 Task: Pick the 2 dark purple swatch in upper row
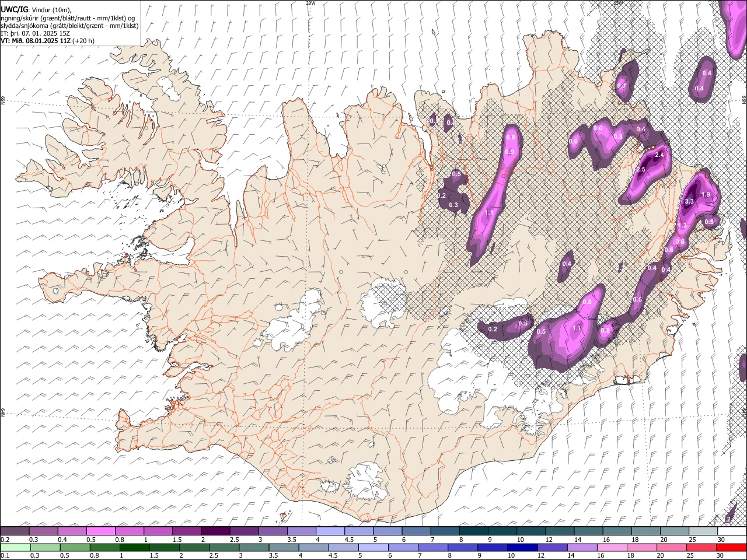click(215, 531)
